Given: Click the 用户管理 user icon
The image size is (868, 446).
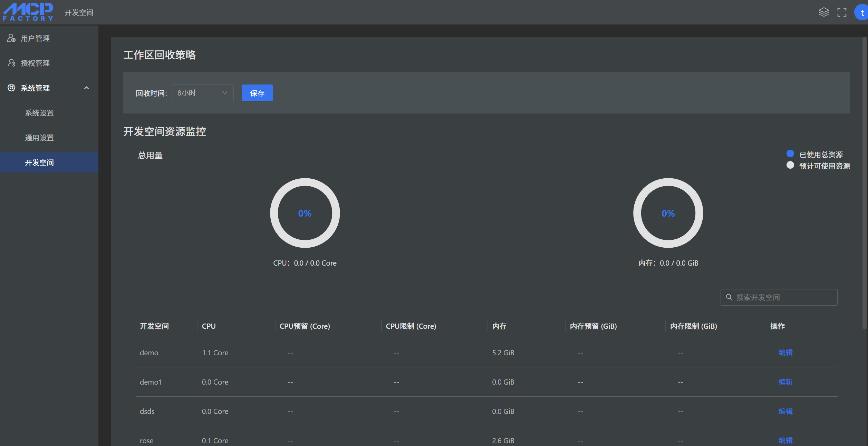Looking at the screenshot, I should (11, 38).
